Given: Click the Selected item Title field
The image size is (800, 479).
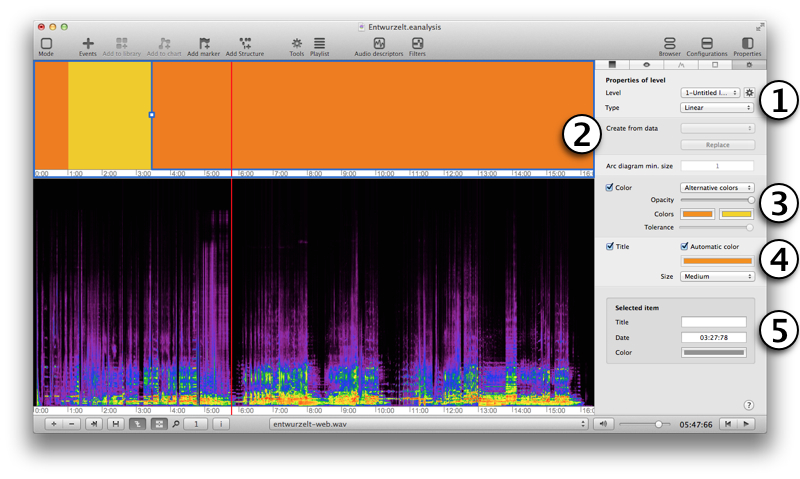Looking at the screenshot, I should (x=714, y=322).
